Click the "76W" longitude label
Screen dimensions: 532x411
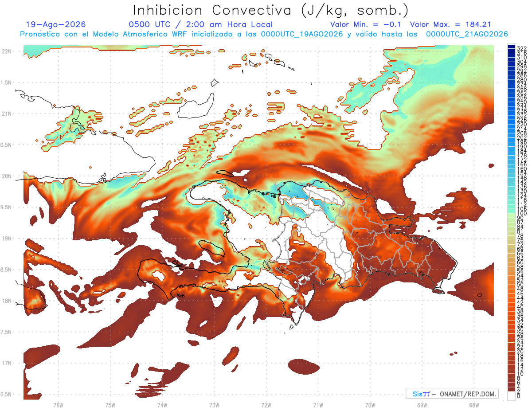pos(59,405)
